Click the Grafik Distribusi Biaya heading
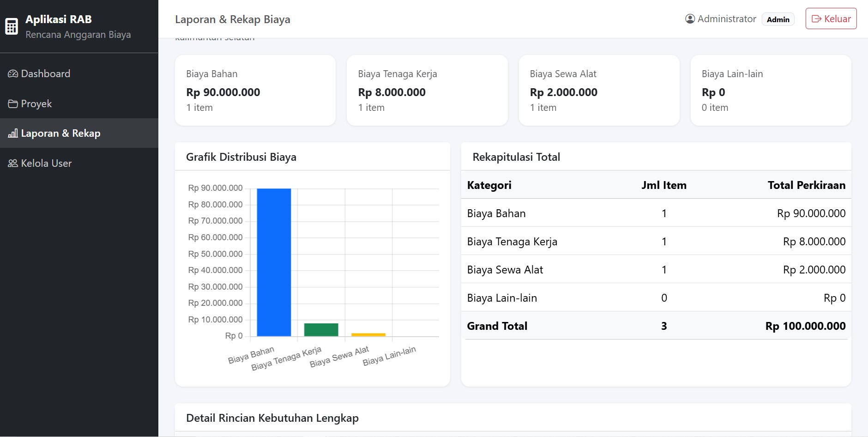Image resolution: width=868 pixels, height=437 pixels. coord(241,157)
